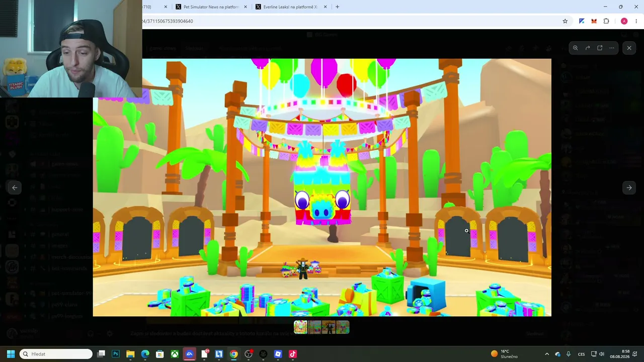The height and width of the screenshot is (362, 644).
Task: Open the Extensions puzzle menu
Action: pyautogui.click(x=606, y=21)
